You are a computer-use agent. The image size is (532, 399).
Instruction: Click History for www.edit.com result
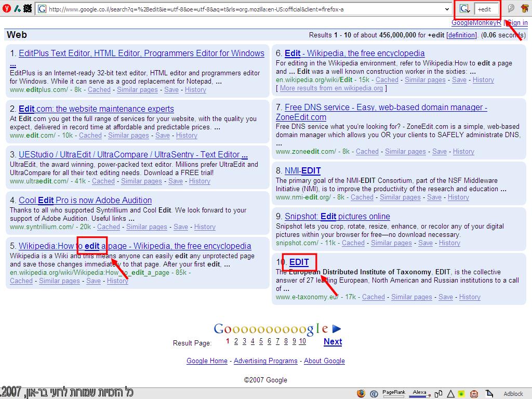click(x=187, y=136)
